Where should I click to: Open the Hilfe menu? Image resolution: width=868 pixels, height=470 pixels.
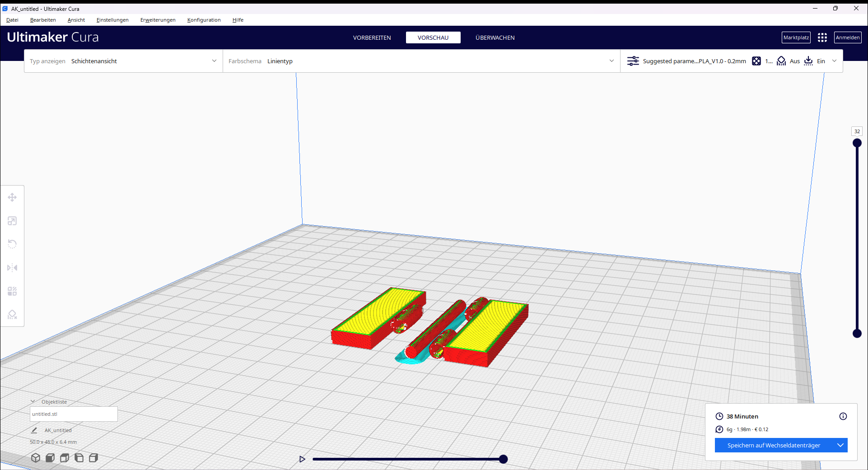(238, 20)
